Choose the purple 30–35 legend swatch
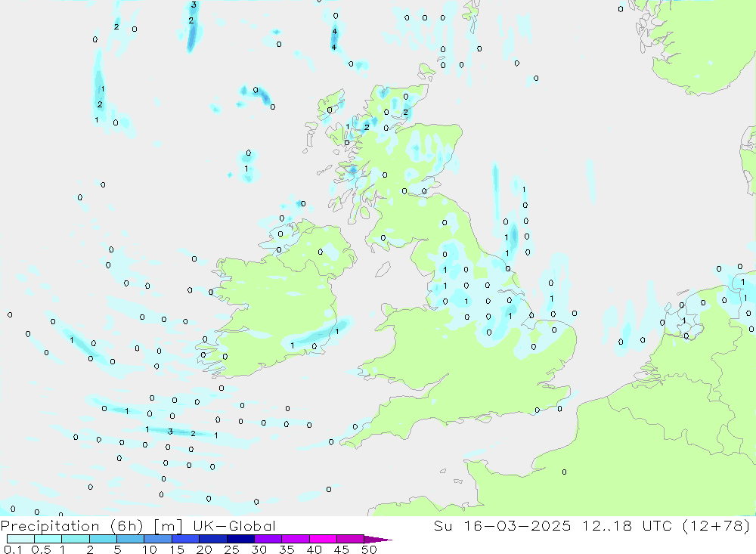 coord(268,539)
